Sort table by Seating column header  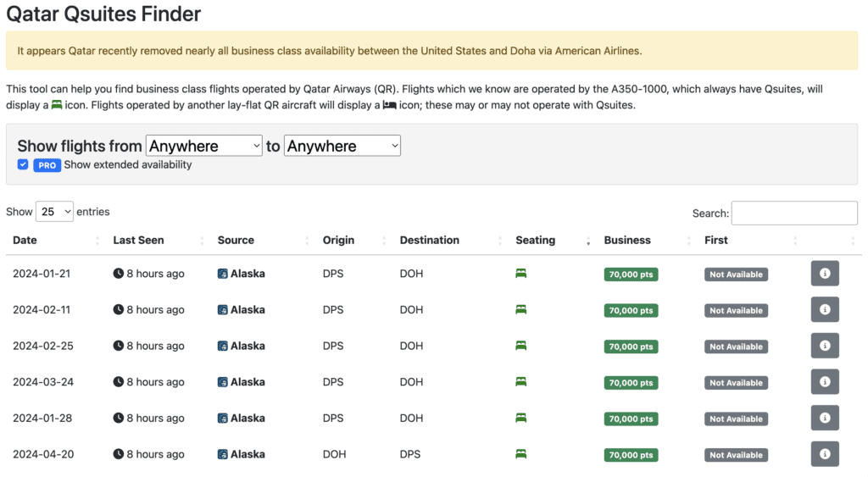(536, 240)
